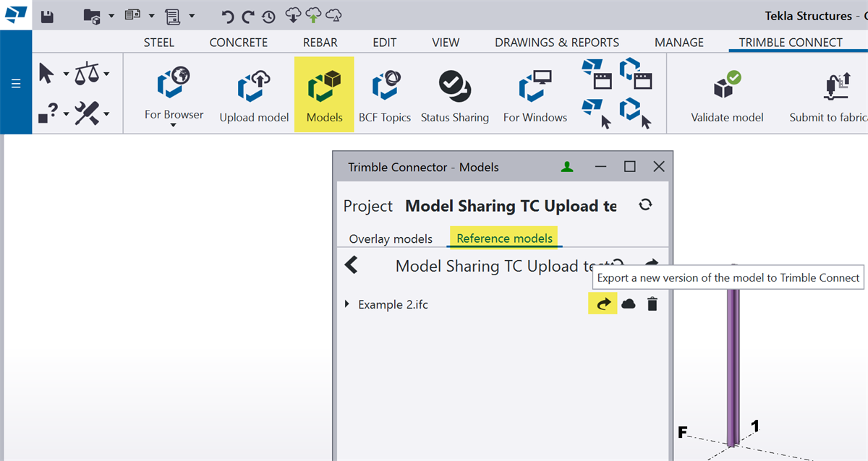Select the Example 2.ifc model name
868x461 pixels.
(393, 304)
